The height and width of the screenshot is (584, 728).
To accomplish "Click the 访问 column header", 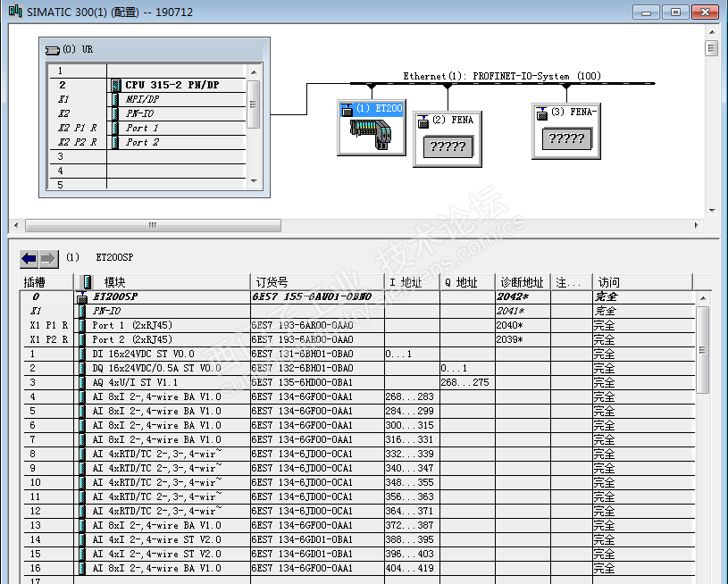I will [x=642, y=282].
